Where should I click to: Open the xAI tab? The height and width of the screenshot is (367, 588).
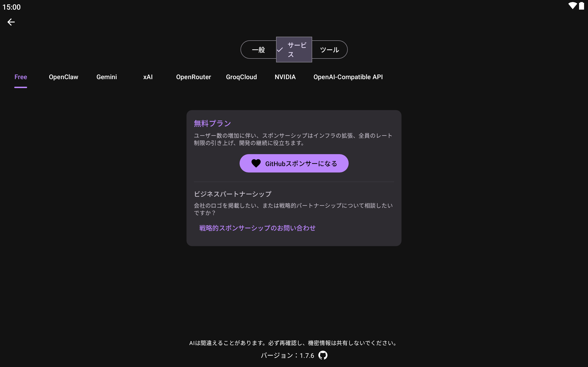(148, 77)
